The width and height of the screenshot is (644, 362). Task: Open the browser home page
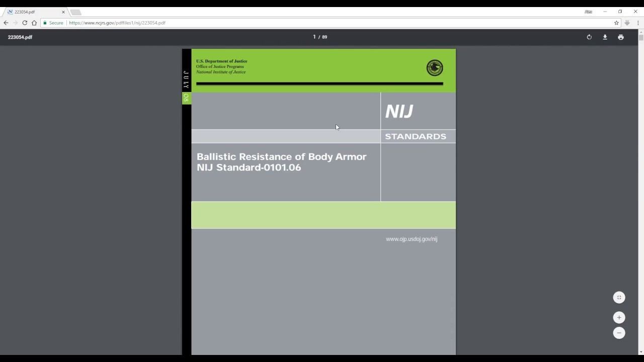click(x=34, y=23)
